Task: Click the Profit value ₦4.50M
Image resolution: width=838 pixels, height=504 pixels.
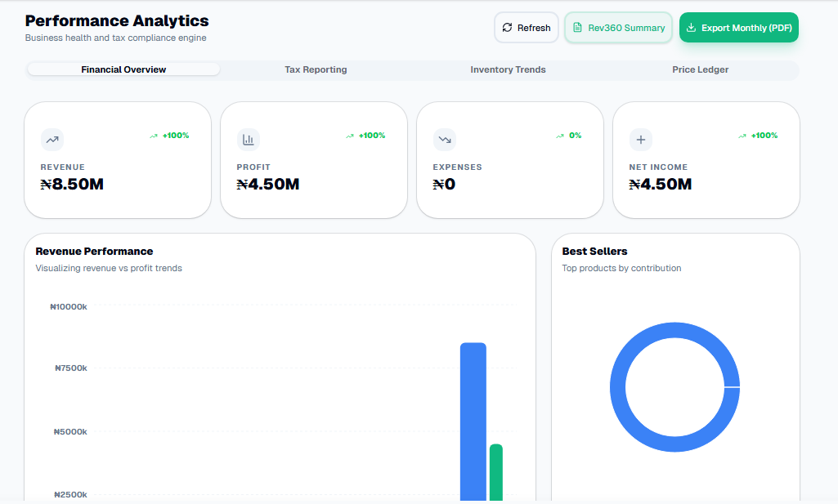Action: pyautogui.click(x=268, y=184)
